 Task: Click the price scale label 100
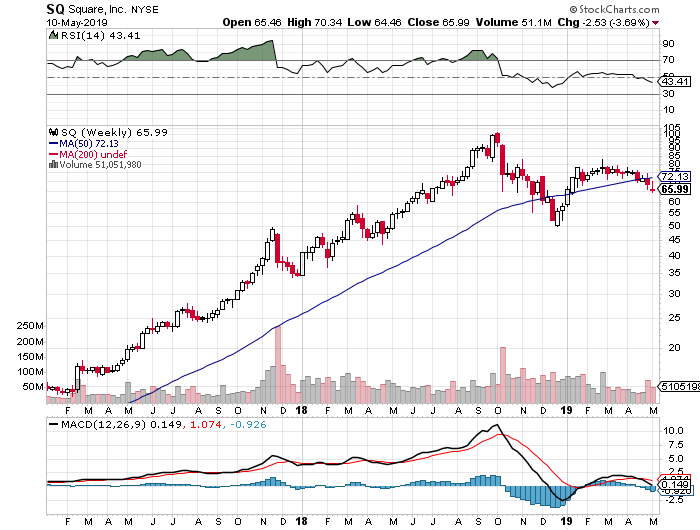click(671, 134)
